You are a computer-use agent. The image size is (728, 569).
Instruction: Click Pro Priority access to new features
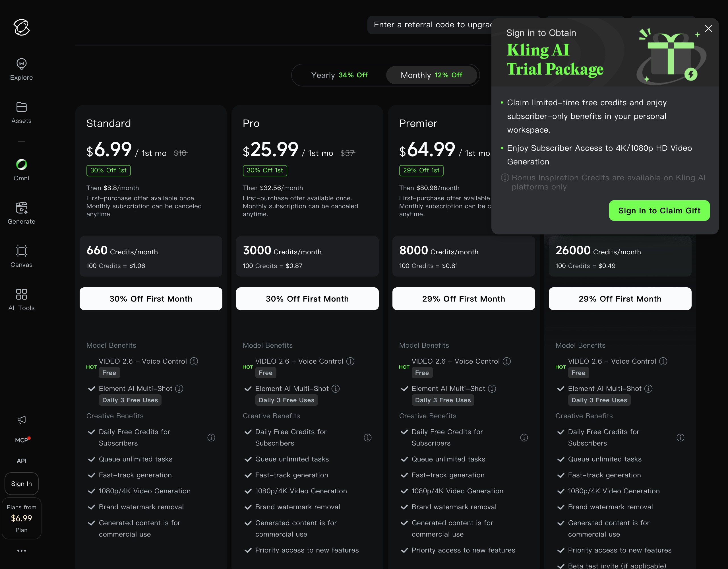pyautogui.click(x=307, y=550)
